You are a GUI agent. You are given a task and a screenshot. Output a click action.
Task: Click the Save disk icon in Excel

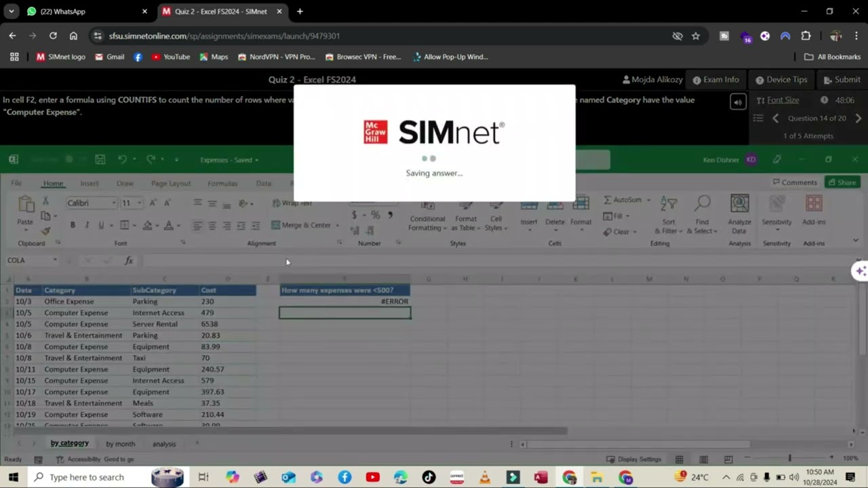click(x=100, y=159)
